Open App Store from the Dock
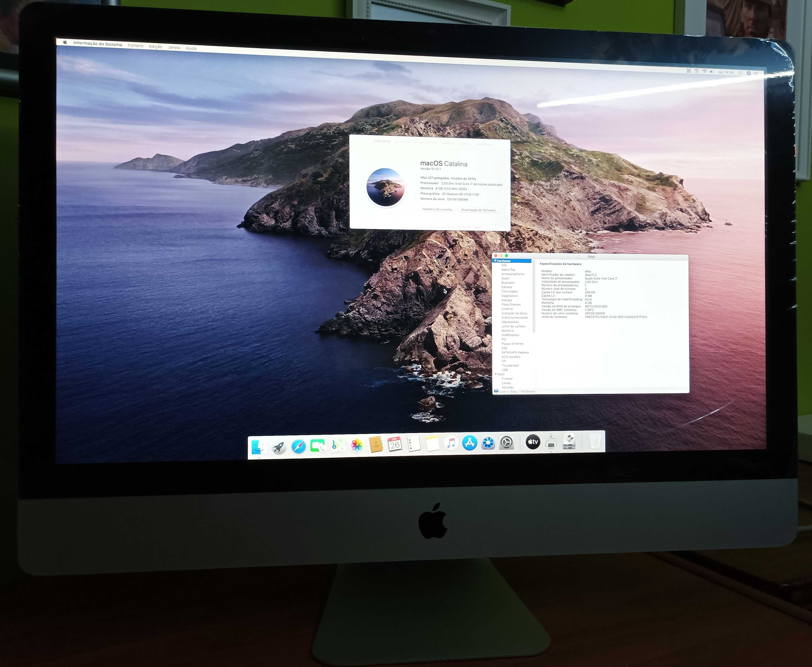 click(x=469, y=443)
